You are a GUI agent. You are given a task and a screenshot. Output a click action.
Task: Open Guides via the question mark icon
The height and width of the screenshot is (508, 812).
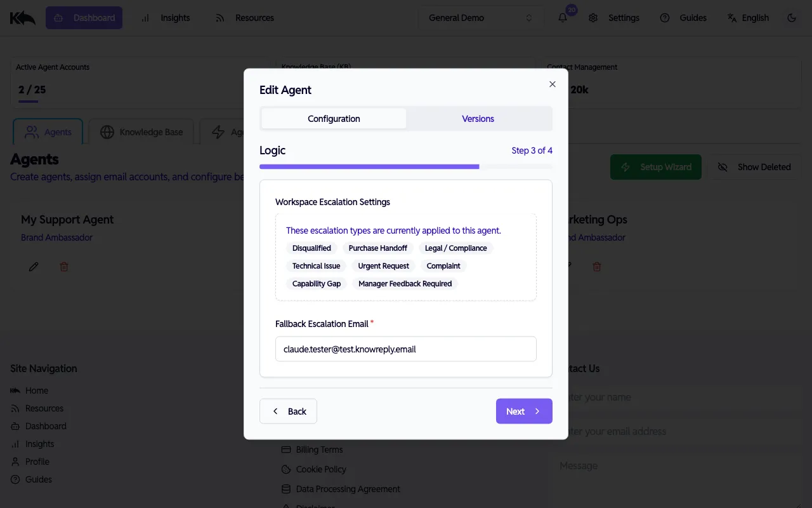(x=664, y=18)
